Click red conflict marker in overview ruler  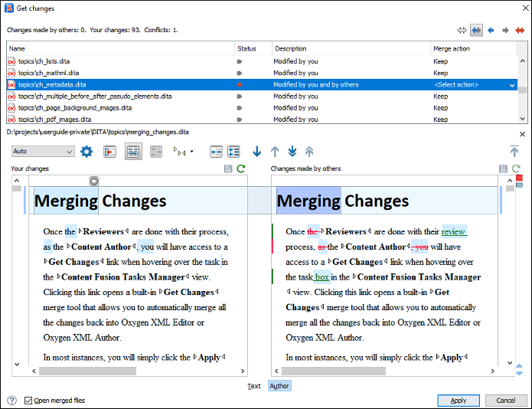pos(519,178)
